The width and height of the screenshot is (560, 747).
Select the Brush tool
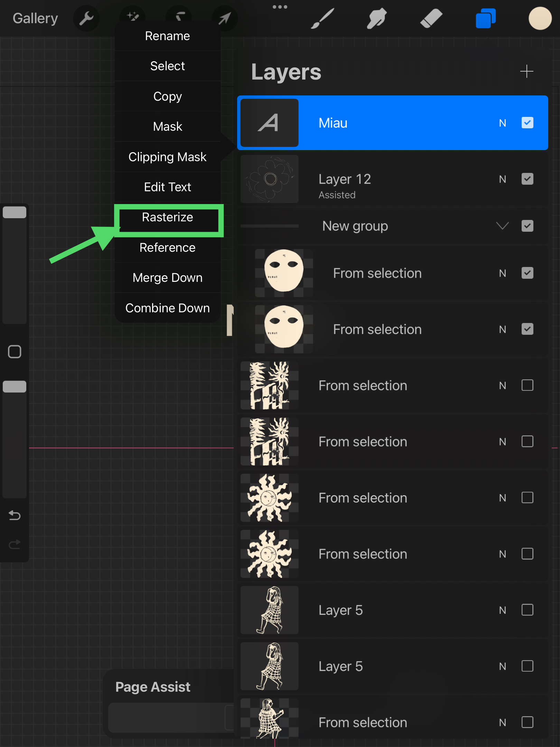(x=322, y=18)
